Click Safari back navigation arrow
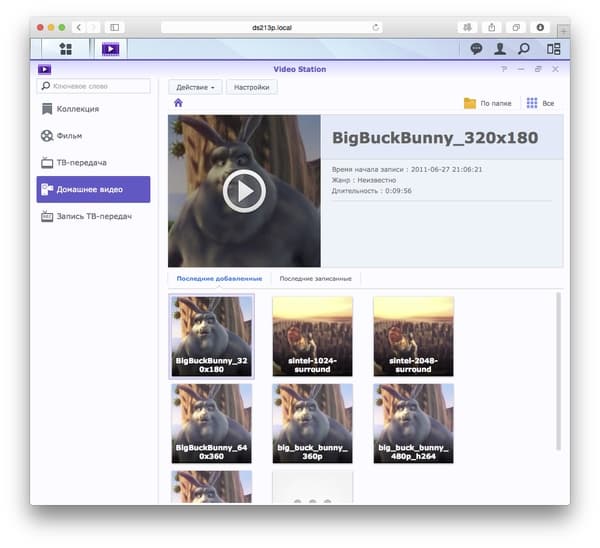This screenshot has height=548, width=600. [x=78, y=27]
